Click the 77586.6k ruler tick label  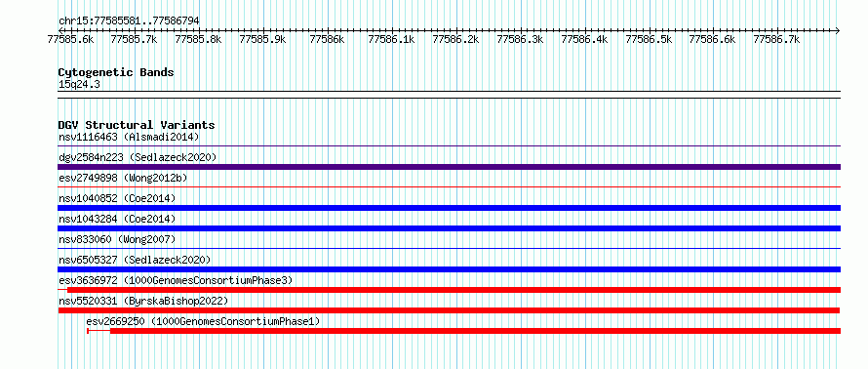click(x=713, y=39)
